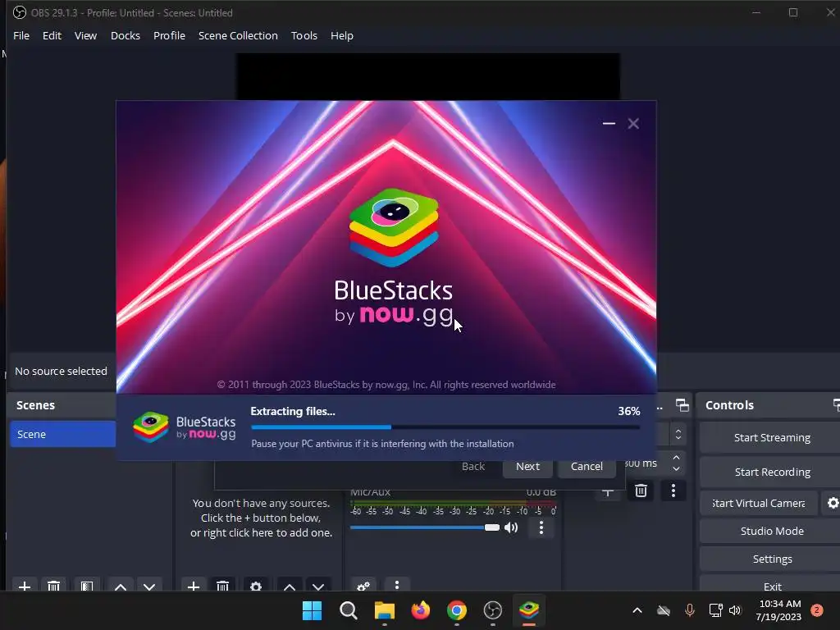This screenshot has width=840, height=630.
Task: Open OBS Settings from Controls
Action: [x=771, y=559]
